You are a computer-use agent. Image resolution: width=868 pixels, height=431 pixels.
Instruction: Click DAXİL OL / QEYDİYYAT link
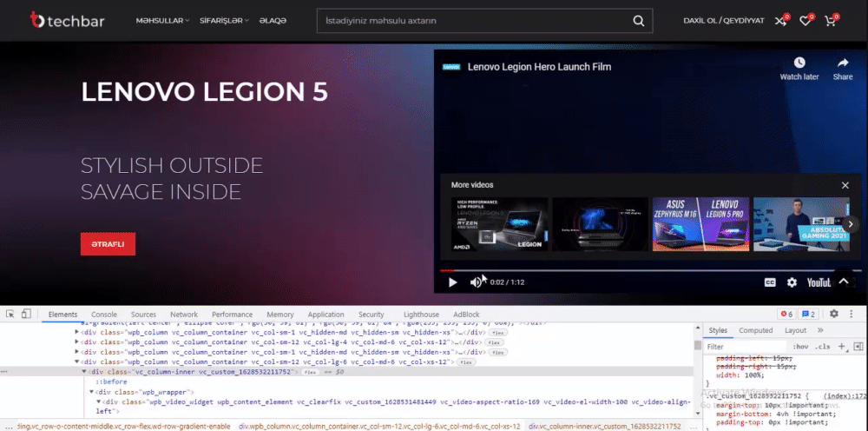coord(724,21)
